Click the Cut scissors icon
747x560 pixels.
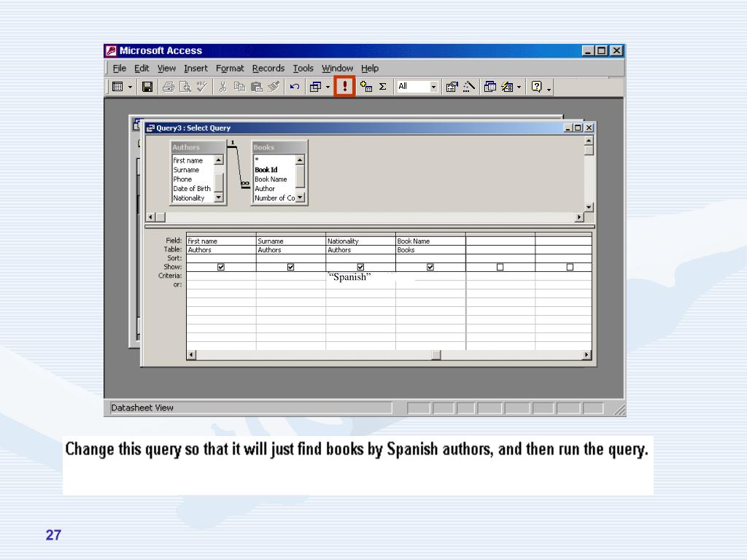pos(222,87)
